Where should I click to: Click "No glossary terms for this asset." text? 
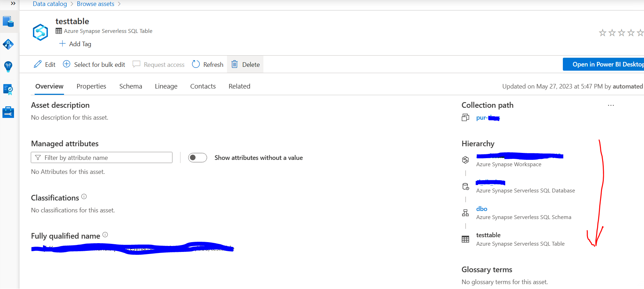[x=505, y=282]
